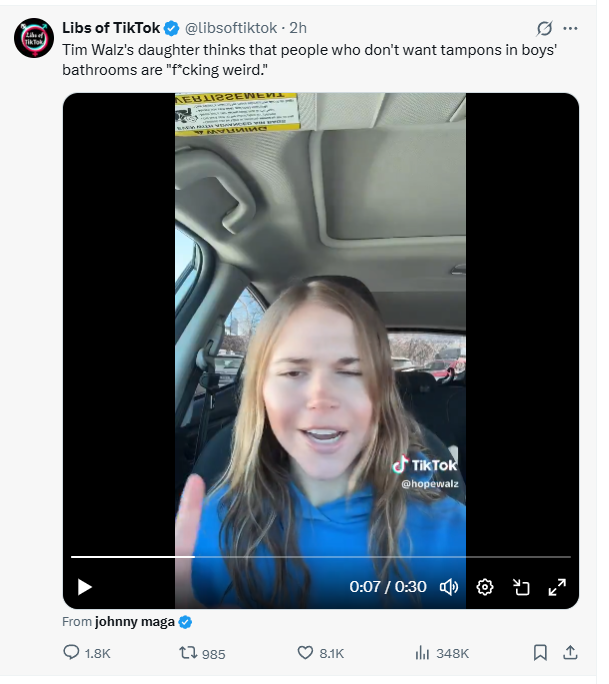
Task: Open the 2h timestamp link
Action: (298, 28)
